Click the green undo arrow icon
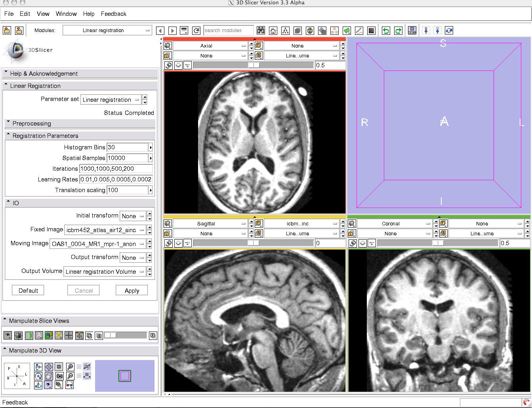Screen dimensions: 532x408 (386, 31)
